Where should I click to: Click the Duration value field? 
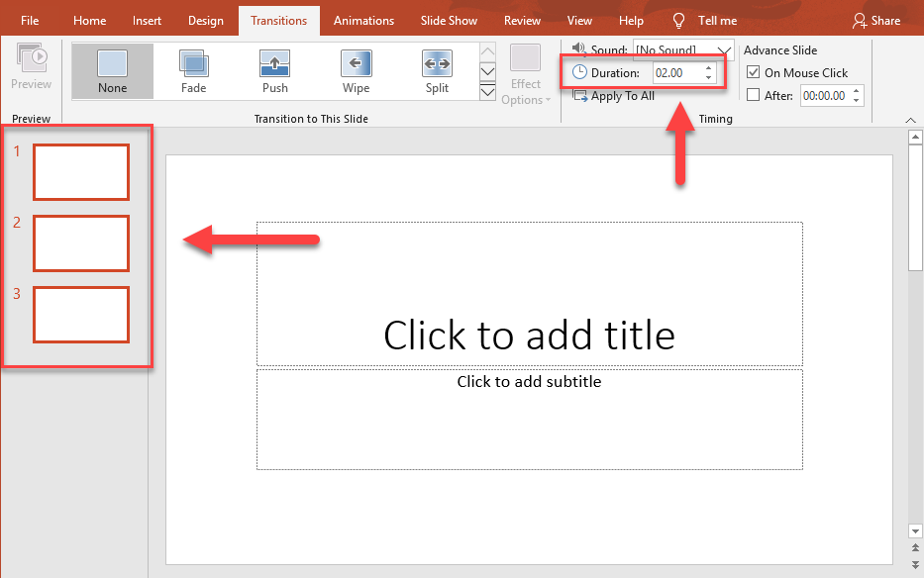[x=677, y=73]
